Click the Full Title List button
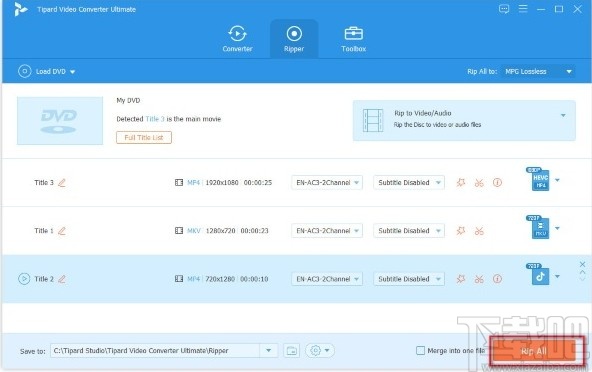592x372 pixels. click(x=144, y=137)
